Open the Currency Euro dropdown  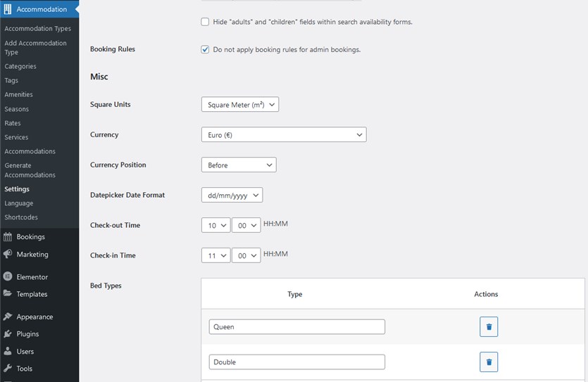pyautogui.click(x=284, y=134)
